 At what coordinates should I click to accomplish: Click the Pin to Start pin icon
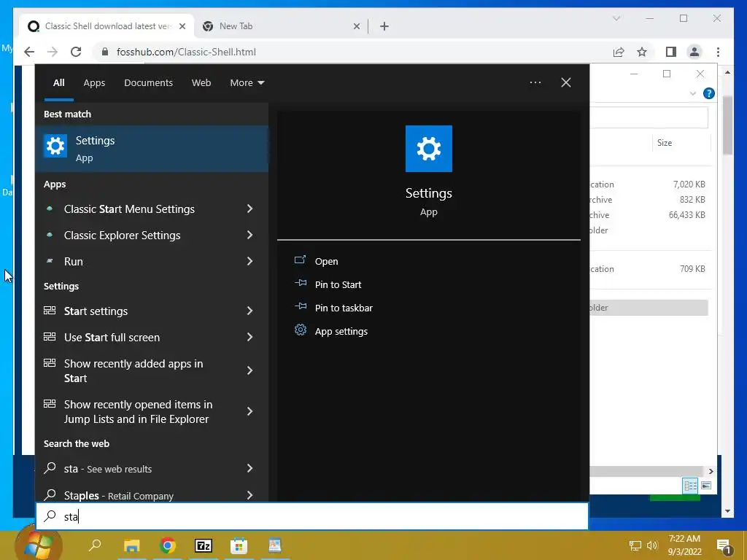pyautogui.click(x=300, y=284)
